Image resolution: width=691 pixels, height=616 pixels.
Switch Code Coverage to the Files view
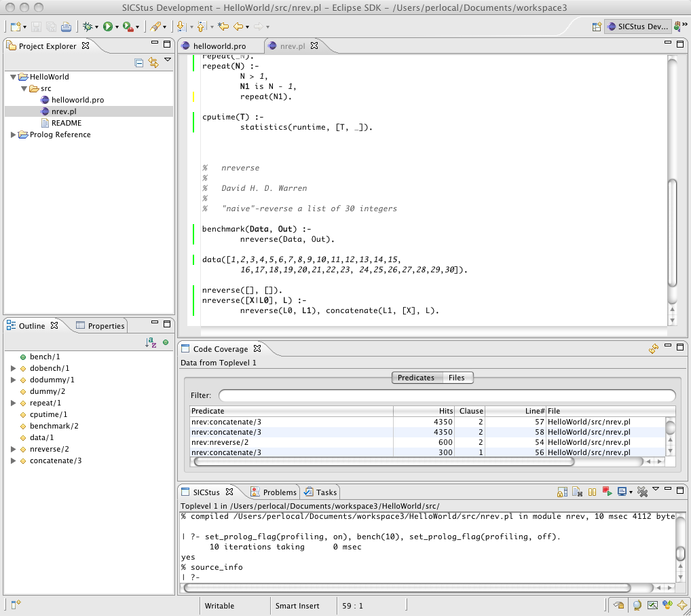pyautogui.click(x=457, y=378)
